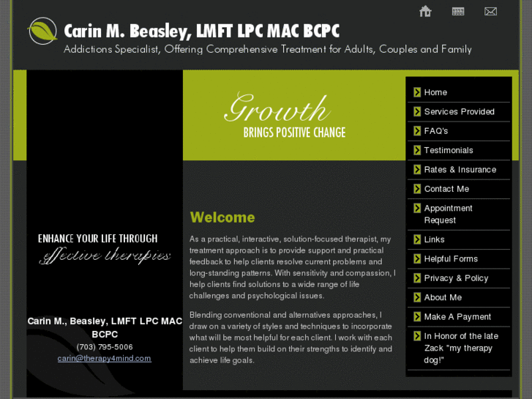The height and width of the screenshot is (399, 532).
Task: Click the home icon in the header
Action: click(424, 11)
